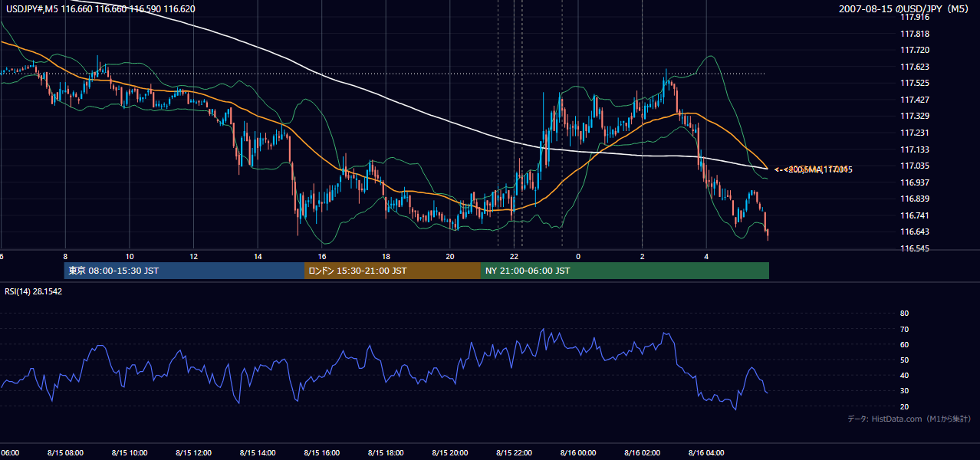The image size is (980, 460).
Task: Click hour label 10 under the price chart
Action: pyautogui.click(x=130, y=257)
